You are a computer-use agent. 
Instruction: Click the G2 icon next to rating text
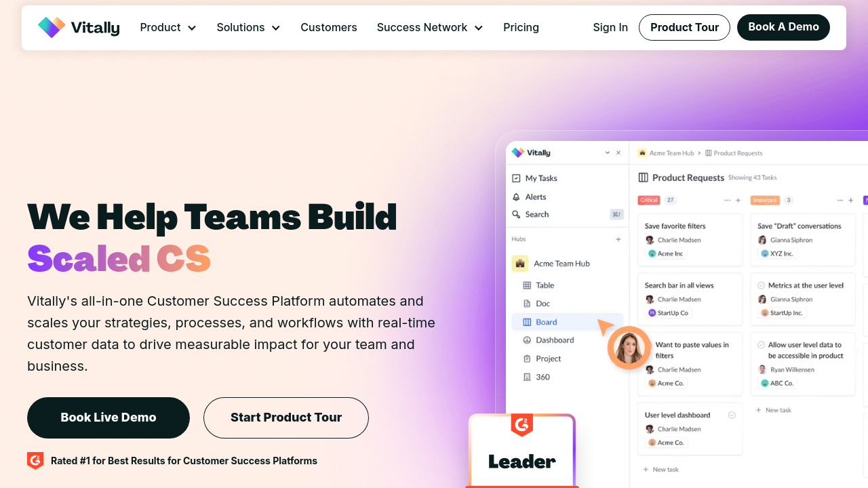pos(35,461)
